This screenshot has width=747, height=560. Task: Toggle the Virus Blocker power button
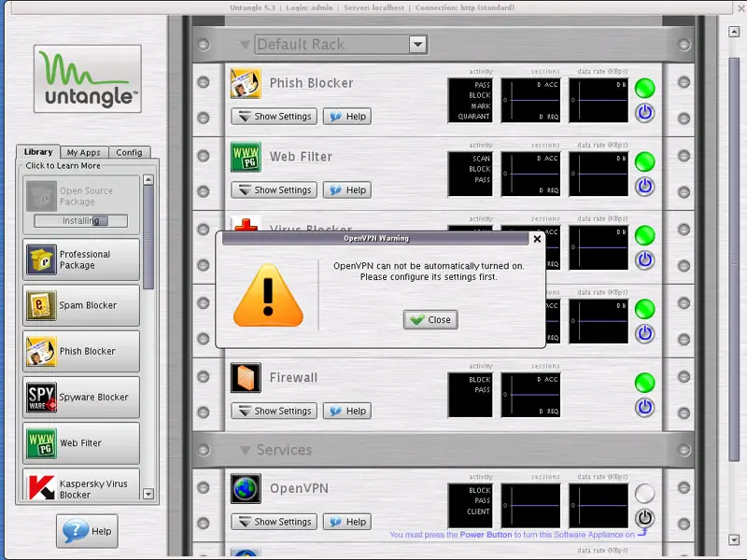click(x=644, y=260)
